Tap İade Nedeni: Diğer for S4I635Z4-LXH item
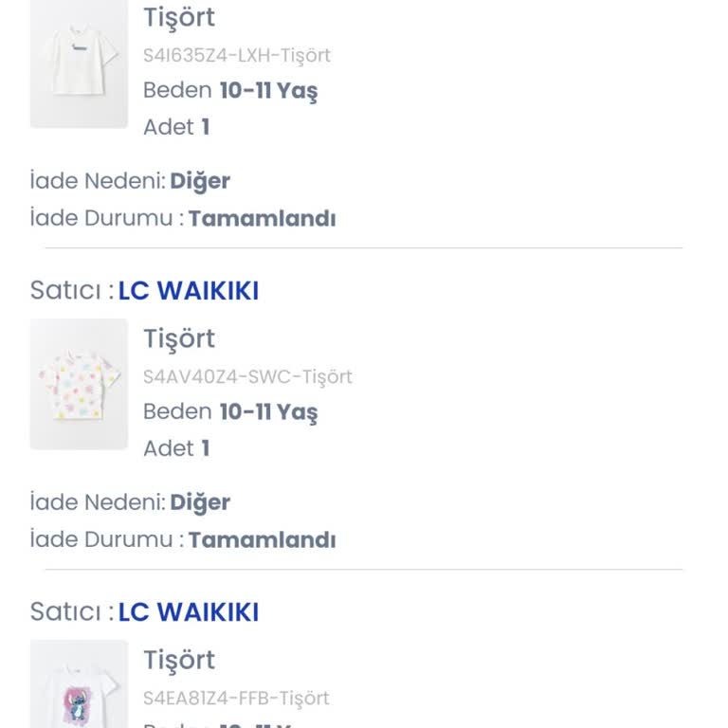Screen dimensions: 728x728 (x=130, y=181)
